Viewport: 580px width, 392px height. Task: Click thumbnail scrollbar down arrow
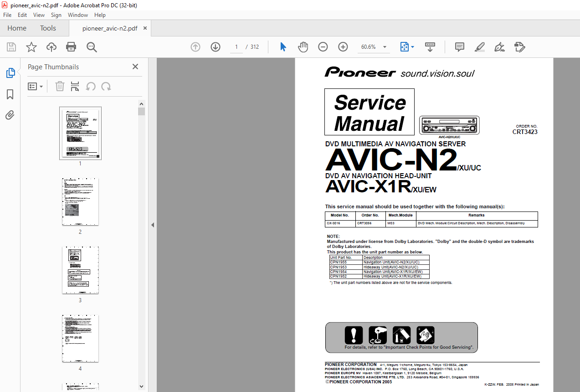[x=142, y=386]
